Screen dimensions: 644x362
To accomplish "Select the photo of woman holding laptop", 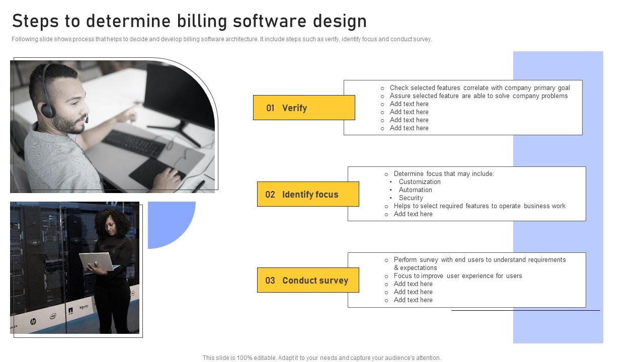I will tap(74, 267).
